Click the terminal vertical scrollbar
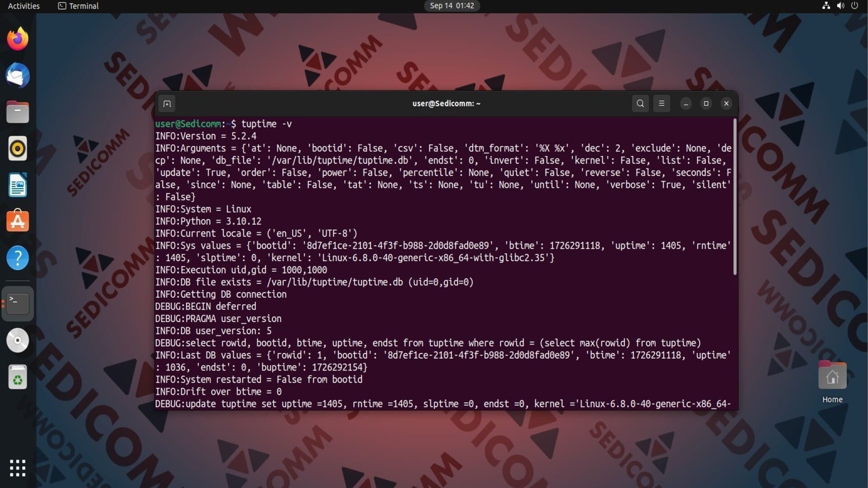The image size is (868, 488). point(735,197)
